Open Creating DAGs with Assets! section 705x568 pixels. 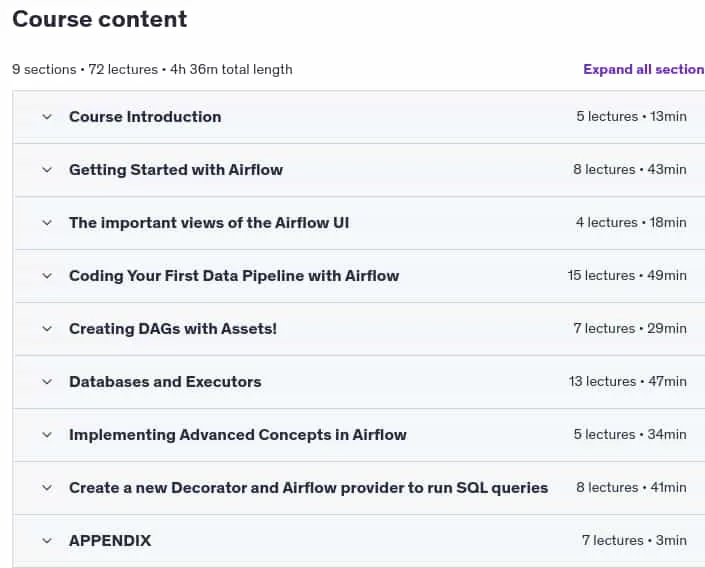pos(173,329)
